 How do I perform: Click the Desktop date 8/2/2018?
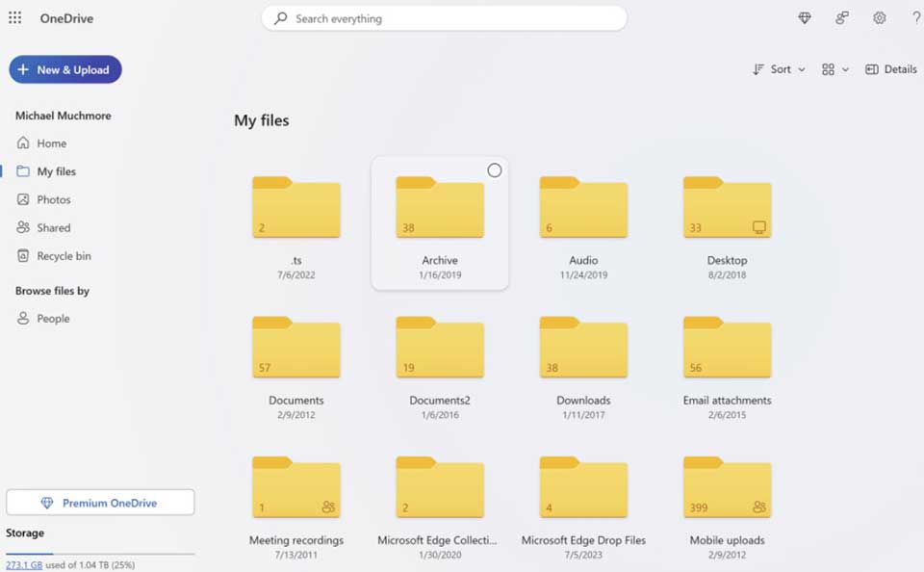728,274
